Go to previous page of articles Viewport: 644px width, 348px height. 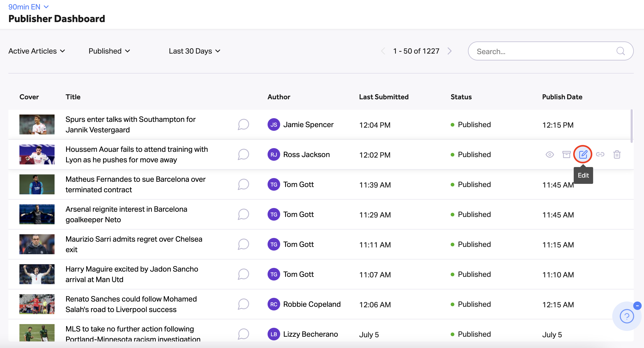(x=383, y=51)
